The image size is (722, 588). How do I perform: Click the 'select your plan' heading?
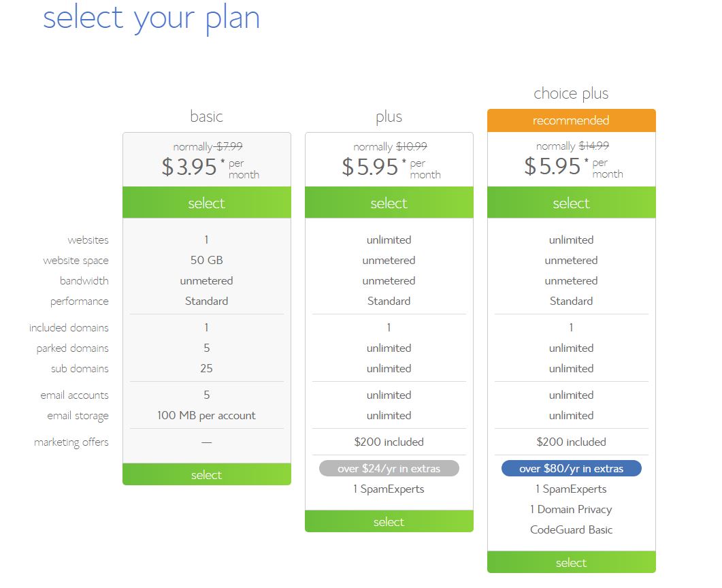[151, 18]
